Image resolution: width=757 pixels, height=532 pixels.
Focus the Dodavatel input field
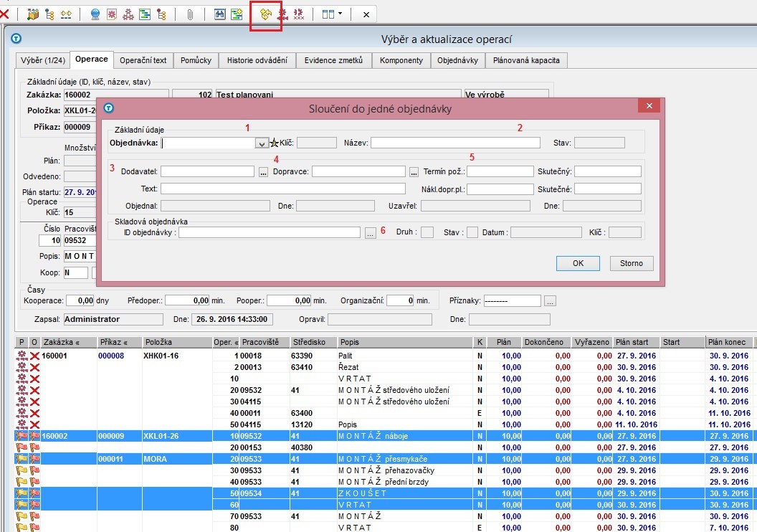pyautogui.click(x=208, y=171)
